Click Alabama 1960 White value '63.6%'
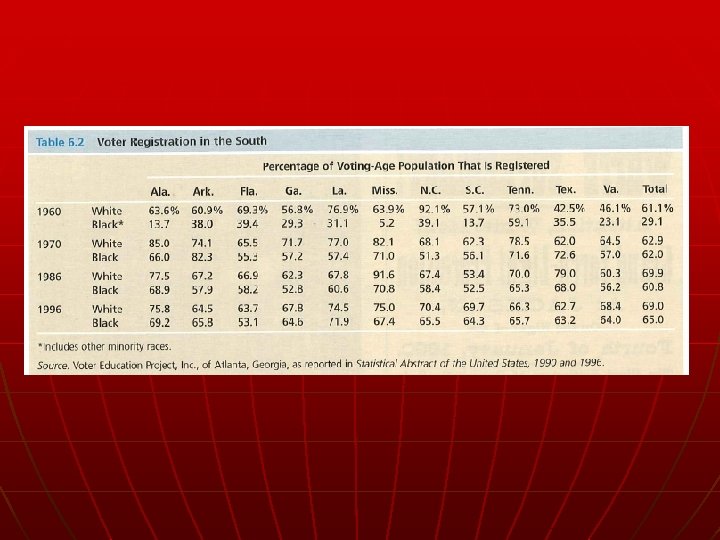The image size is (720, 540). click(x=163, y=210)
